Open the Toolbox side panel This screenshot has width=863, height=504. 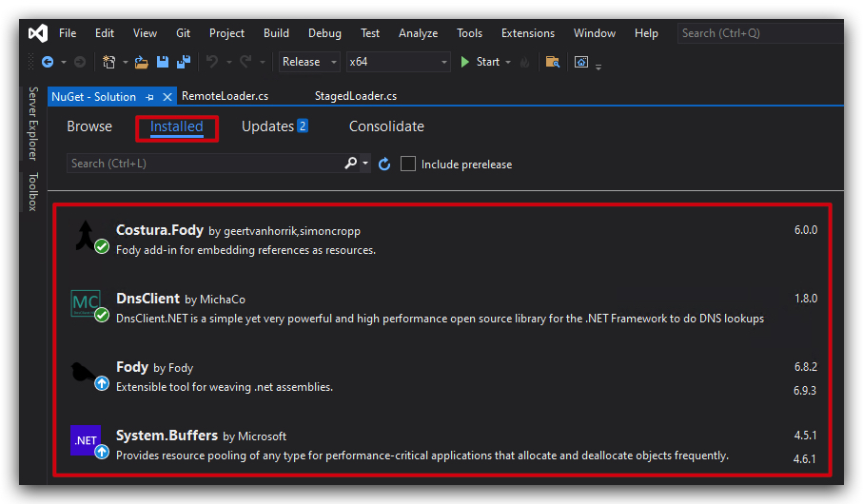(x=33, y=191)
